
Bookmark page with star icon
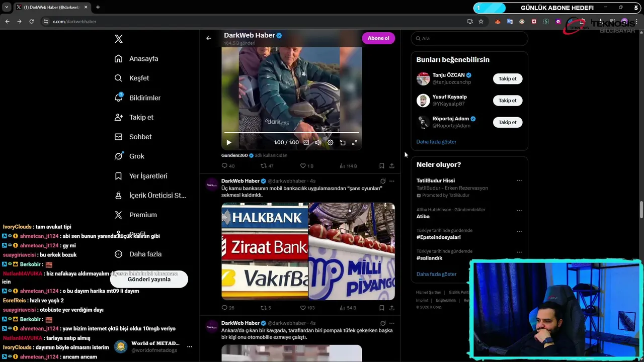[x=481, y=22]
